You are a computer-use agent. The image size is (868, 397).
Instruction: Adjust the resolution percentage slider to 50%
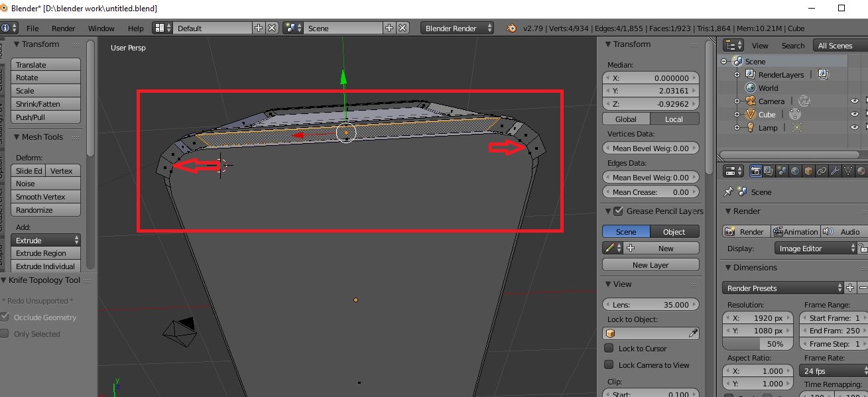(757, 343)
